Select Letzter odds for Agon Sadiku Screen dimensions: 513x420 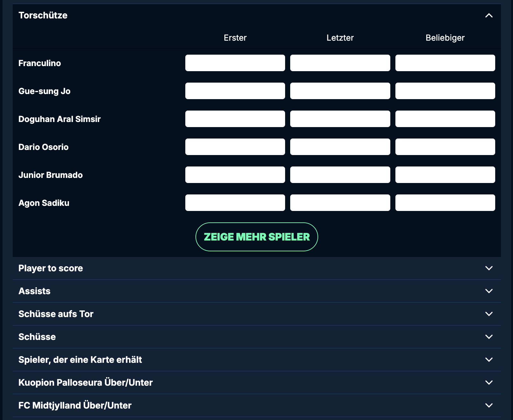340,202
